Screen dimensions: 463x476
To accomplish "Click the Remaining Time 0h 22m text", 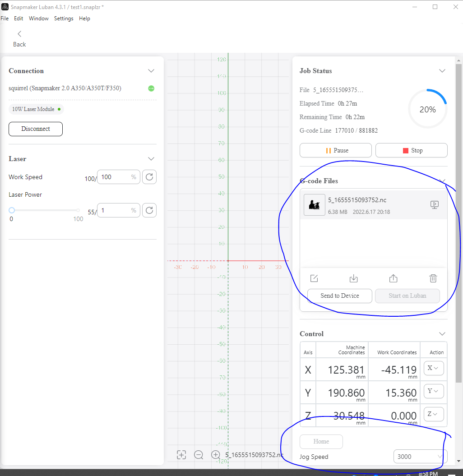I will coord(332,117).
